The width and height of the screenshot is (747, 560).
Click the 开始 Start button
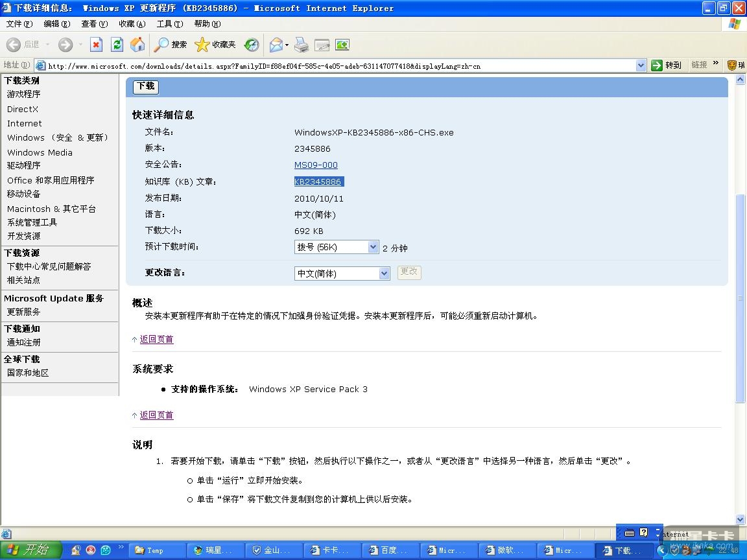pyautogui.click(x=30, y=550)
